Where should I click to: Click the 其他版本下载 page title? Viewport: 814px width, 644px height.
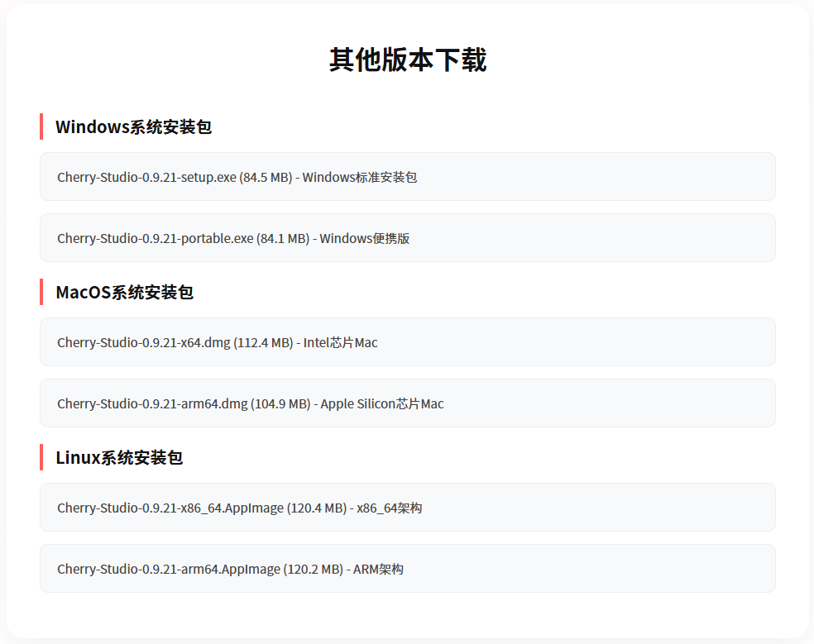(x=408, y=60)
